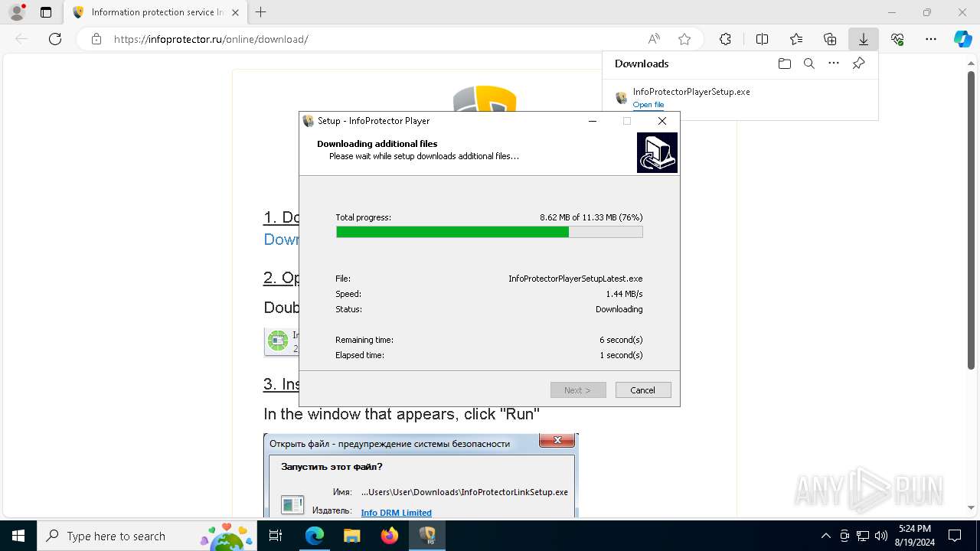Open a new browser tab
The width and height of the screenshot is (980, 551).
tap(261, 12)
